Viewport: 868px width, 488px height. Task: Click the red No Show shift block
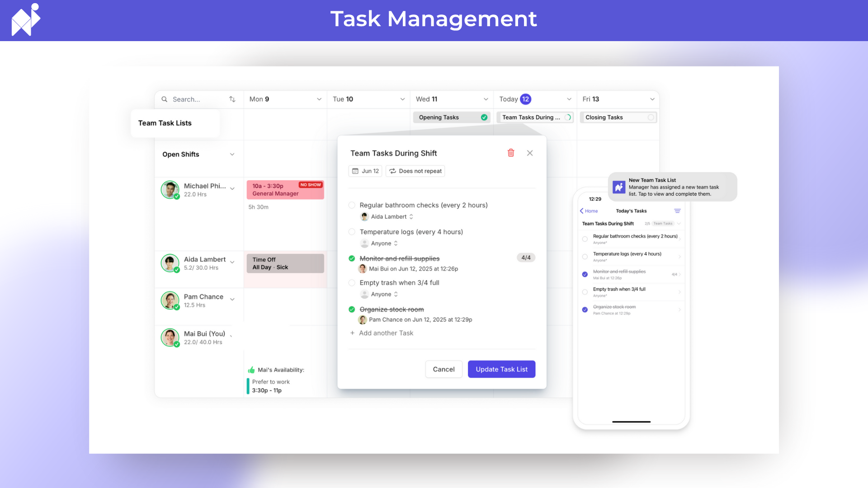coord(285,190)
